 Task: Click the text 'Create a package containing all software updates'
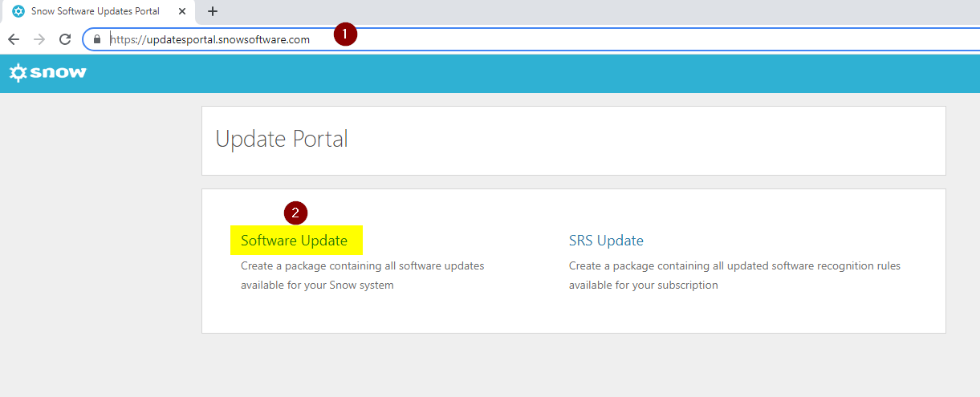pos(362,265)
